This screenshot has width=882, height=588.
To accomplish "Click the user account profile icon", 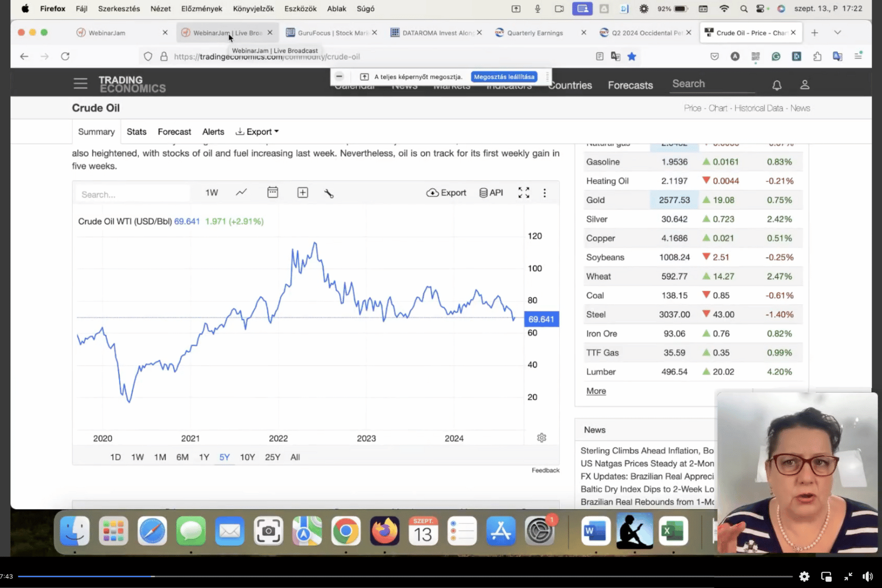I will [x=804, y=85].
